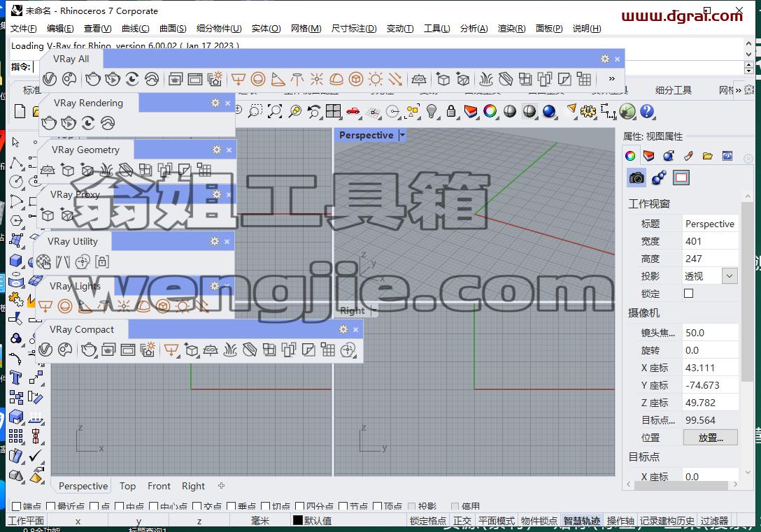Enable the 垂点 object snap checkbox
761x532 pixels.
(x=231, y=506)
